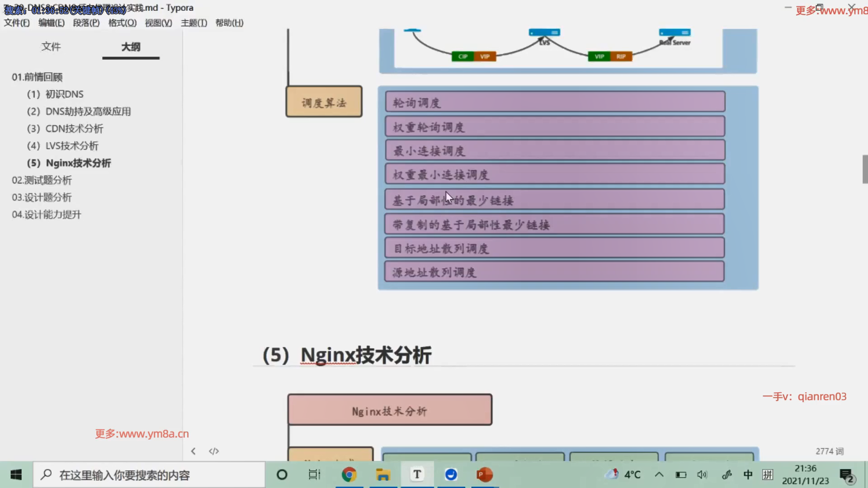The width and height of the screenshot is (868, 488).
Task: Open PowerPoint from the taskbar
Action: 484,474
